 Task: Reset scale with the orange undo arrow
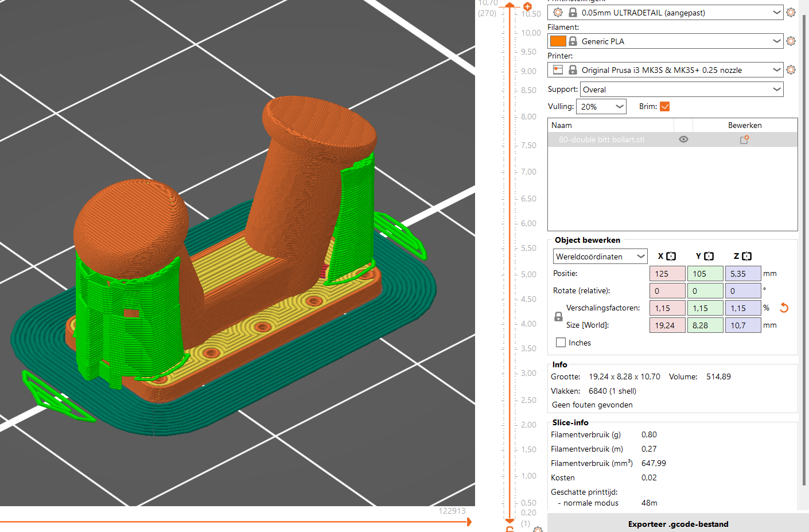click(x=784, y=308)
